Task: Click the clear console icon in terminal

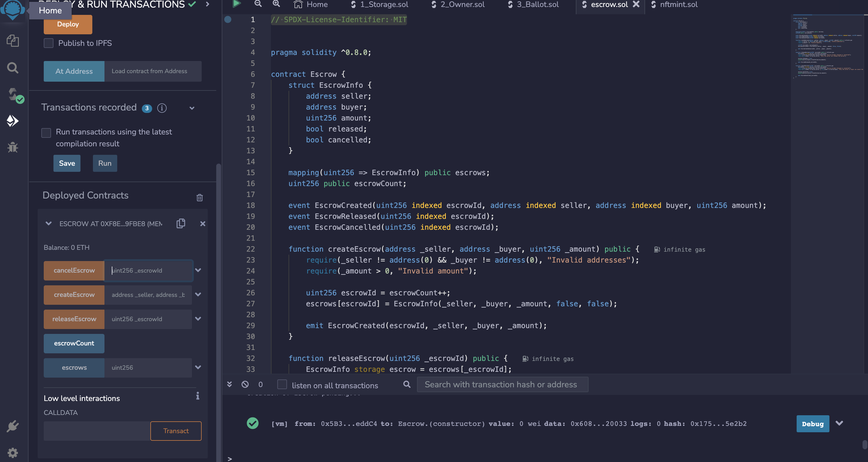Action: (245, 384)
